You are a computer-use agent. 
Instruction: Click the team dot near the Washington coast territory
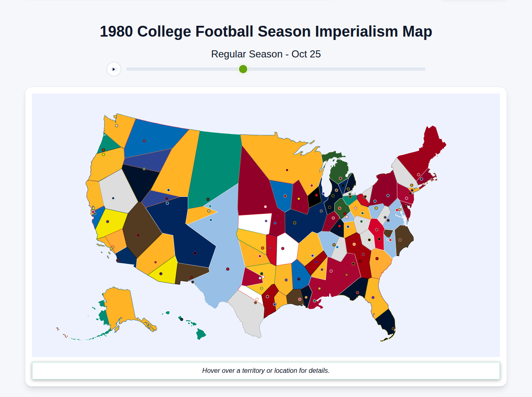[116, 126]
